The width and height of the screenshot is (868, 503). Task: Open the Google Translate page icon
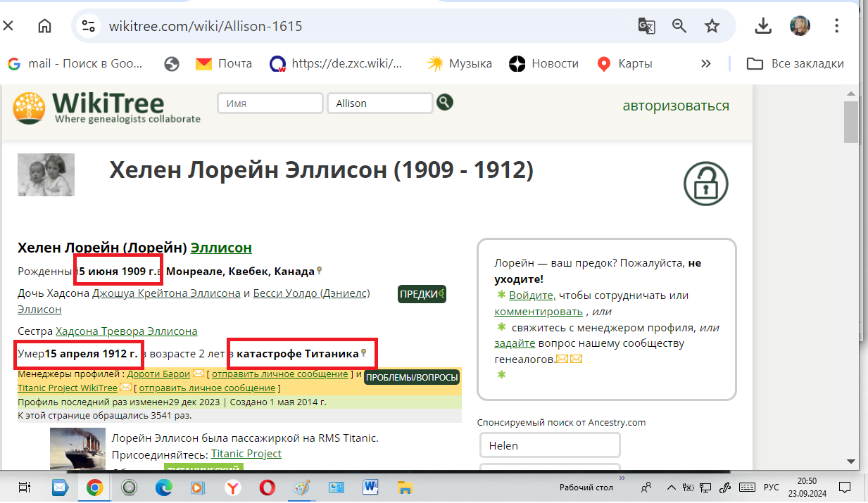pyautogui.click(x=646, y=26)
